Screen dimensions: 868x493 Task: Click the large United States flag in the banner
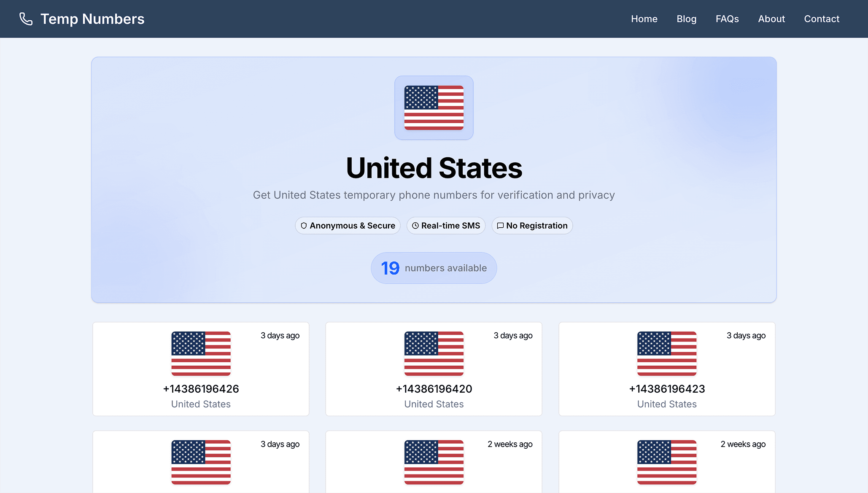click(x=434, y=108)
